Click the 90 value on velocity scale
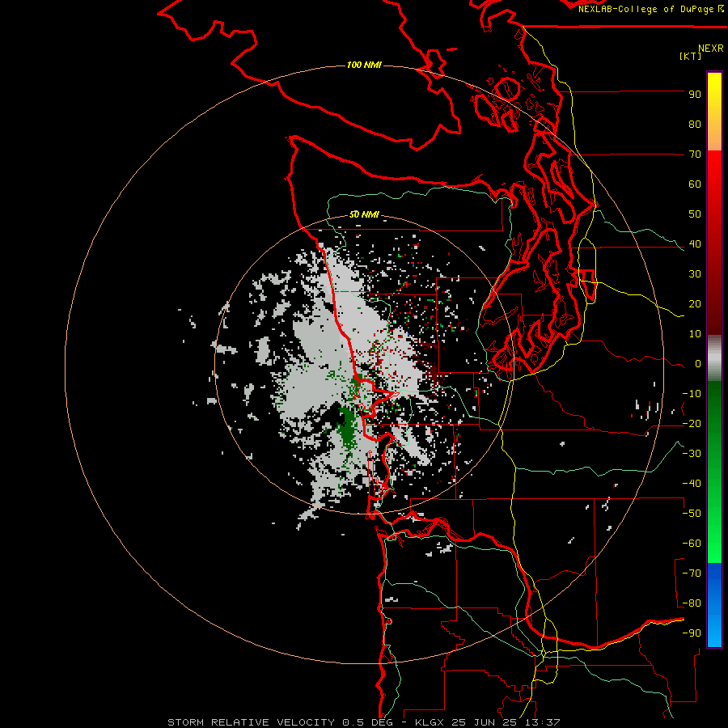728x728 pixels. coord(695,95)
